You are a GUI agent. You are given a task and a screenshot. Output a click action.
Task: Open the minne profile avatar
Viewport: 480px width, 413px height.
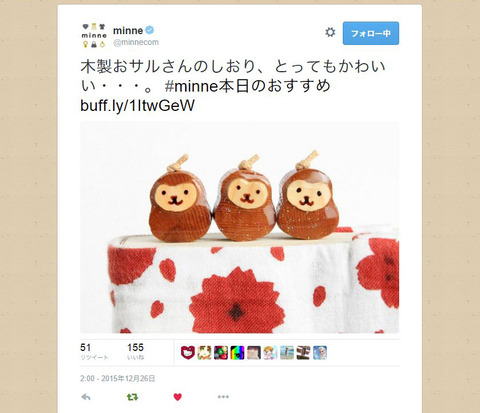(x=94, y=35)
